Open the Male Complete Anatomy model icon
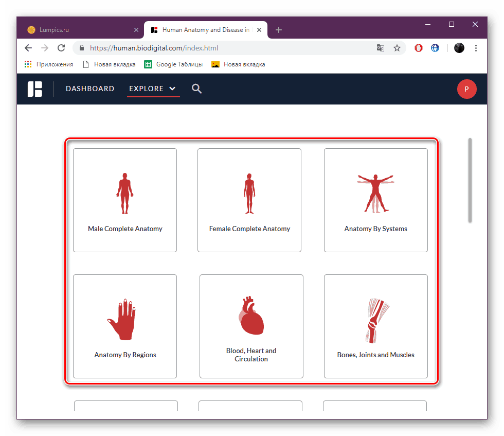This screenshot has height=436, width=504. tap(125, 191)
